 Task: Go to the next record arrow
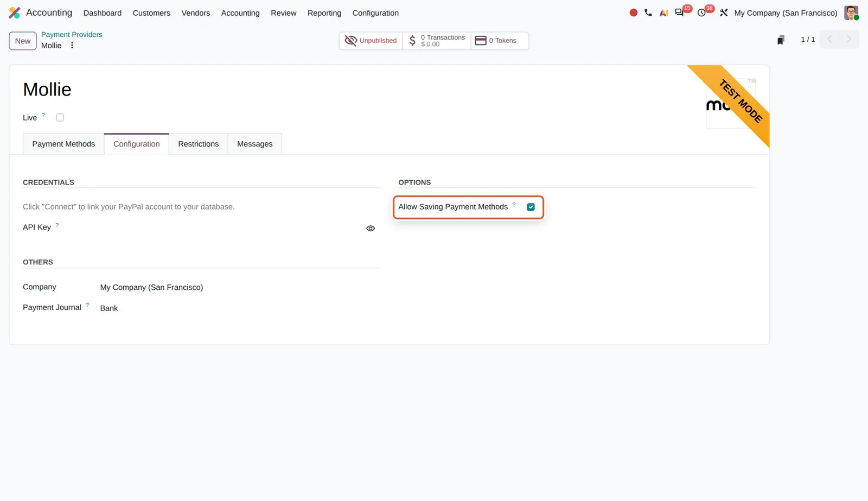(849, 39)
